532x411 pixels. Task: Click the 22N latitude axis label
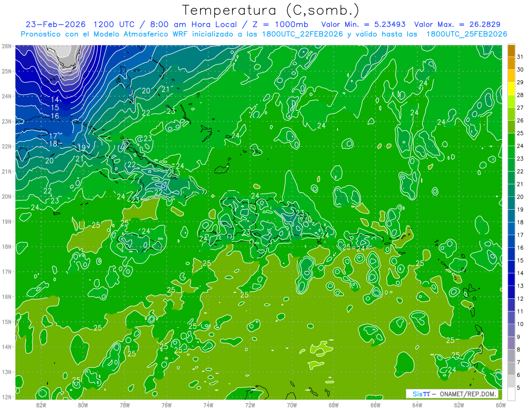click(6, 146)
